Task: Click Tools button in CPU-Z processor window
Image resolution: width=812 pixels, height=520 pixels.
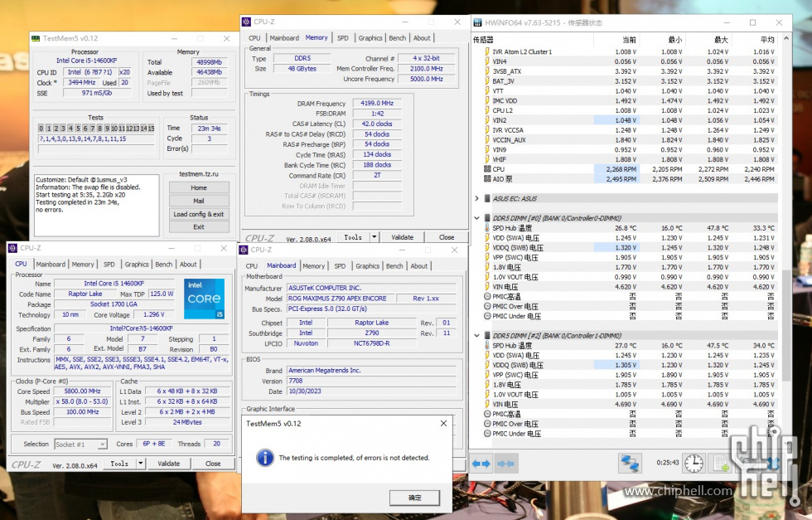Action: coord(119,464)
